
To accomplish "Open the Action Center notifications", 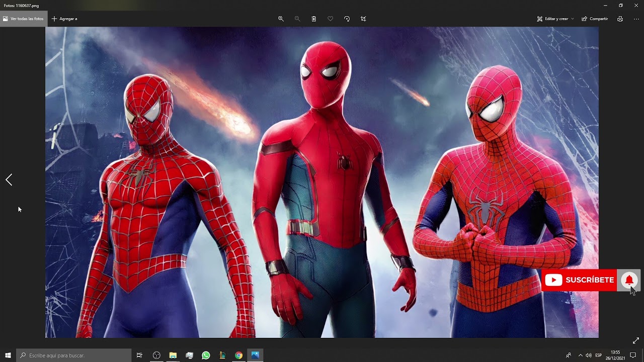I will 633,355.
